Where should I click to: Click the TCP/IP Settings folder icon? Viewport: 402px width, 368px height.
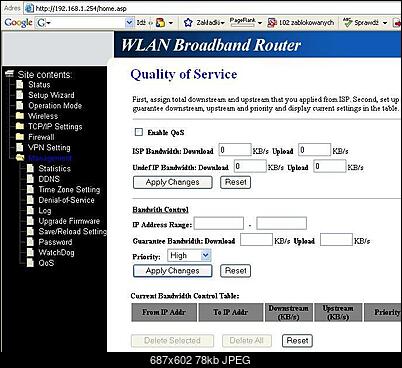(x=20, y=126)
